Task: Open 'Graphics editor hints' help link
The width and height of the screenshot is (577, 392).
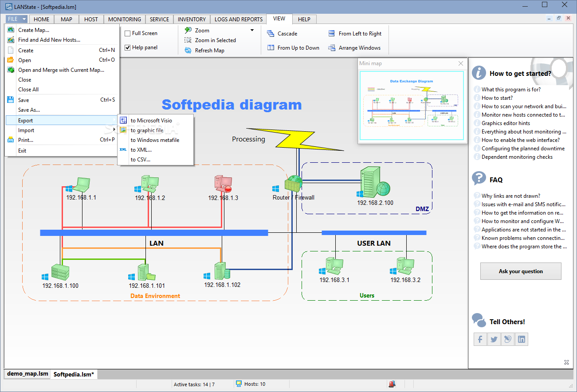Action: pos(506,123)
